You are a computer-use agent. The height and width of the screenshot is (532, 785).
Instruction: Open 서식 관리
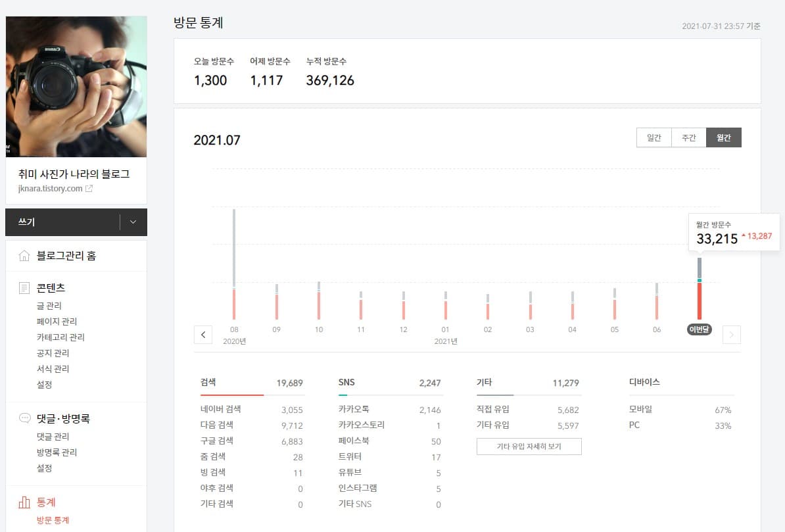(x=53, y=369)
